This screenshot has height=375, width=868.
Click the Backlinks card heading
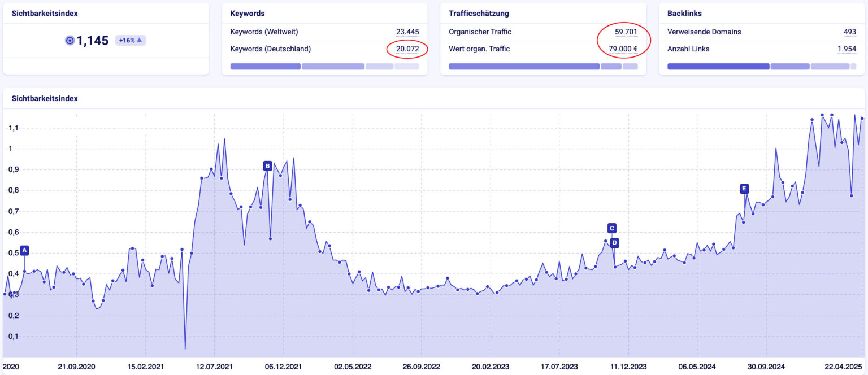[x=684, y=13]
